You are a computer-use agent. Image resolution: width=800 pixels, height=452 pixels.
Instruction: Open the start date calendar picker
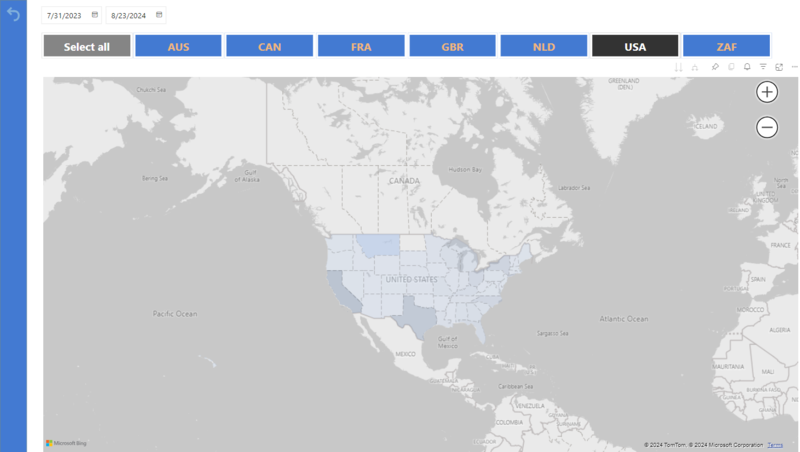95,15
